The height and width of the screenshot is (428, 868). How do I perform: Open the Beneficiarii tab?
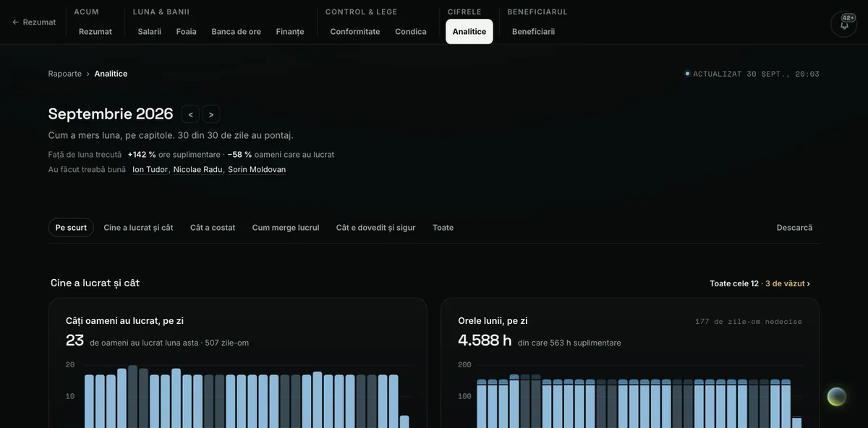click(534, 32)
